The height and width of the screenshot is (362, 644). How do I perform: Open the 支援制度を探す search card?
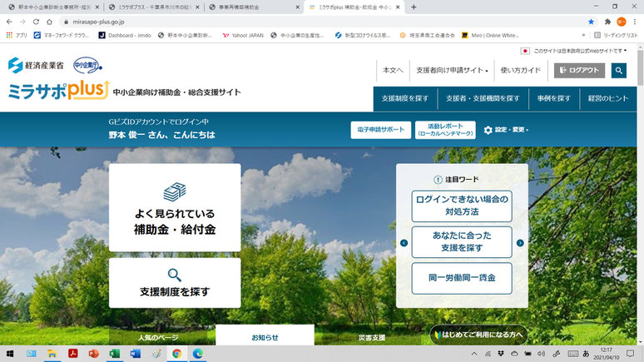coord(175,283)
